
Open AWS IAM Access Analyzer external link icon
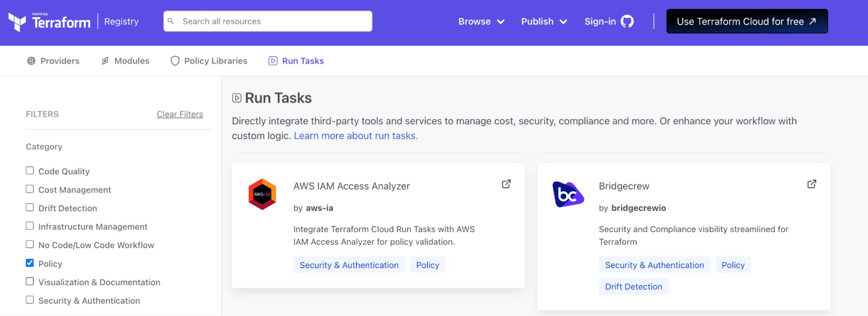click(506, 184)
